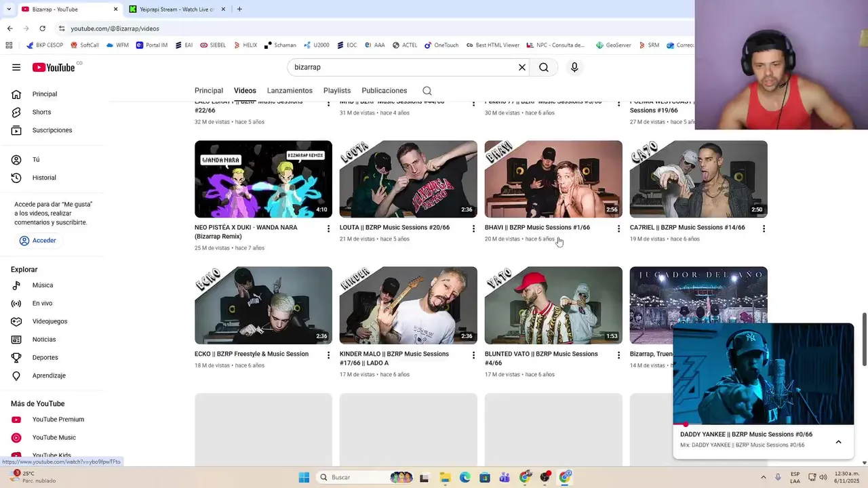Expand the DADDY YANKEE miniplayer chevron
Viewport: 868px width, 488px height.
point(838,442)
